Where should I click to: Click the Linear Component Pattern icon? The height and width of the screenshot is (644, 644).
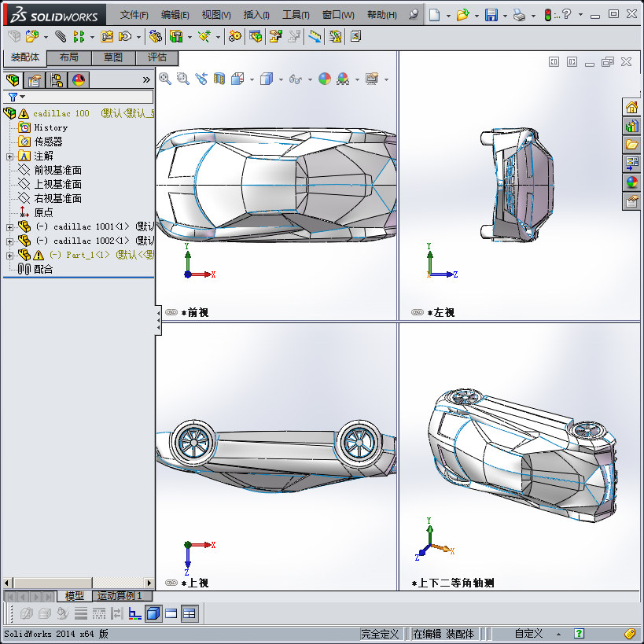pyautogui.click(x=79, y=36)
